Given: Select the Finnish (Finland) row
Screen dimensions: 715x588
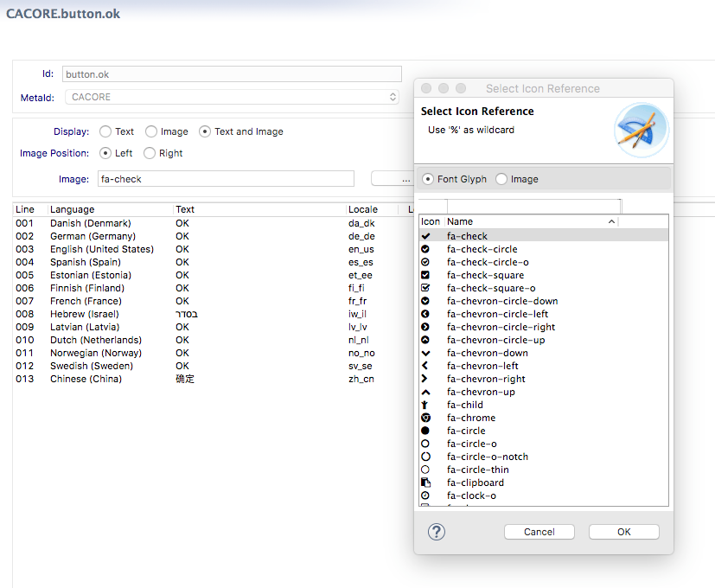Looking at the screenshot, I should (x=213, y=288).
